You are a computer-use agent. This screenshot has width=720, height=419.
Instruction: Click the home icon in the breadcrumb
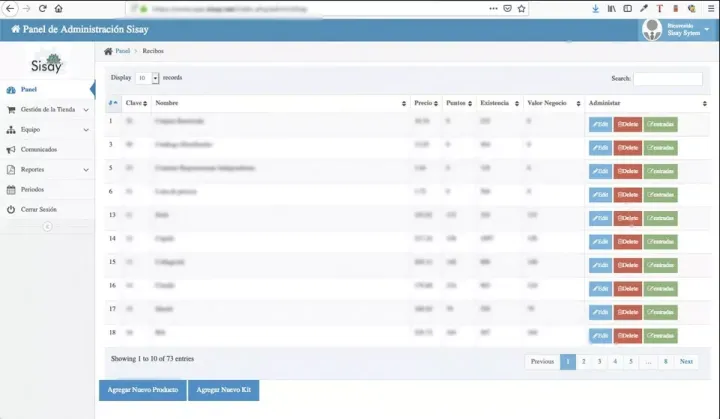108,50
